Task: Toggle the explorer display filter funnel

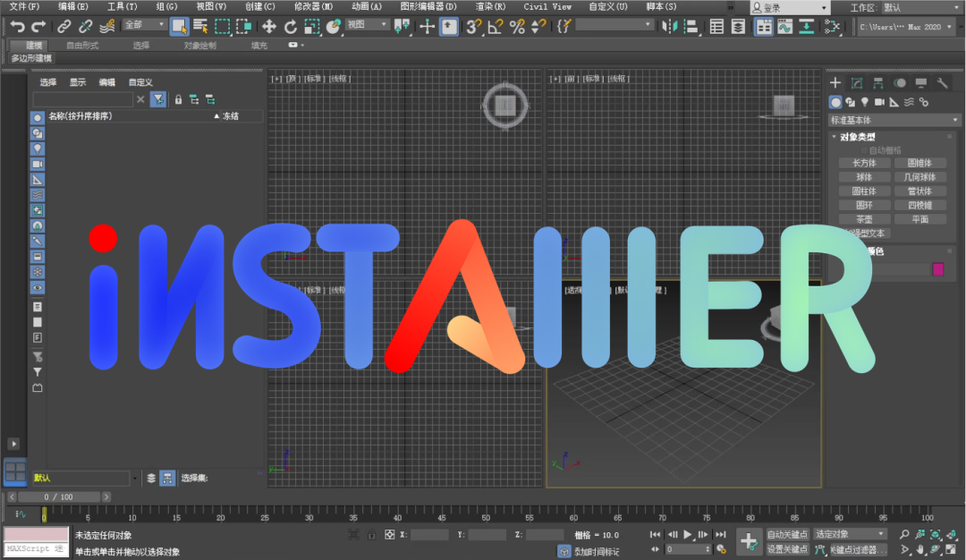Action: (x=158, y=100)
